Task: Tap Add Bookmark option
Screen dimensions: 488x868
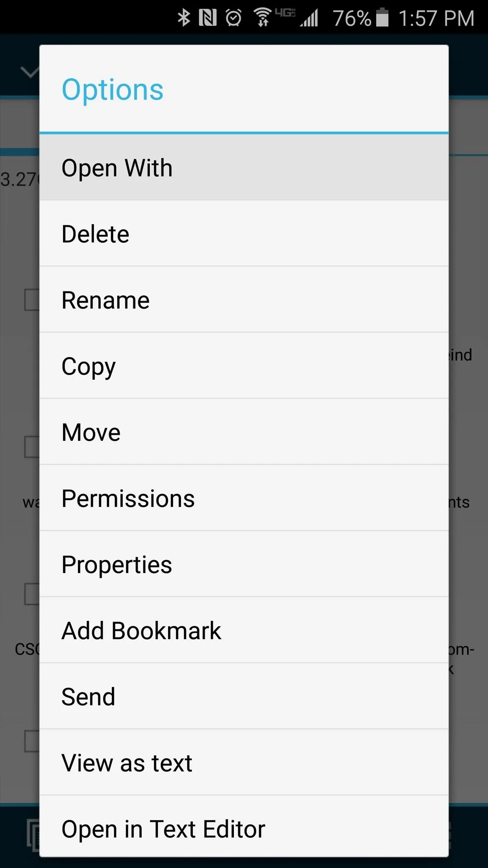Action: pyautogui.click(x=244, y=630)
